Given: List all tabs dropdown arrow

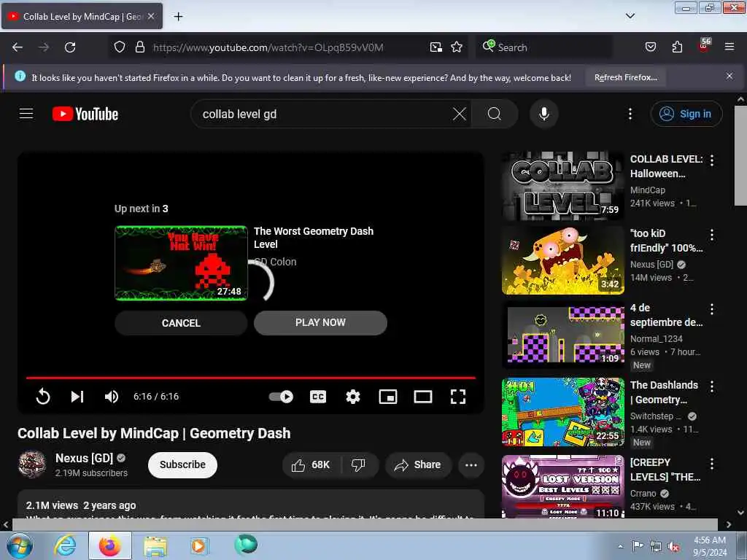Looking at the screenshot, I should click(630, 16).
